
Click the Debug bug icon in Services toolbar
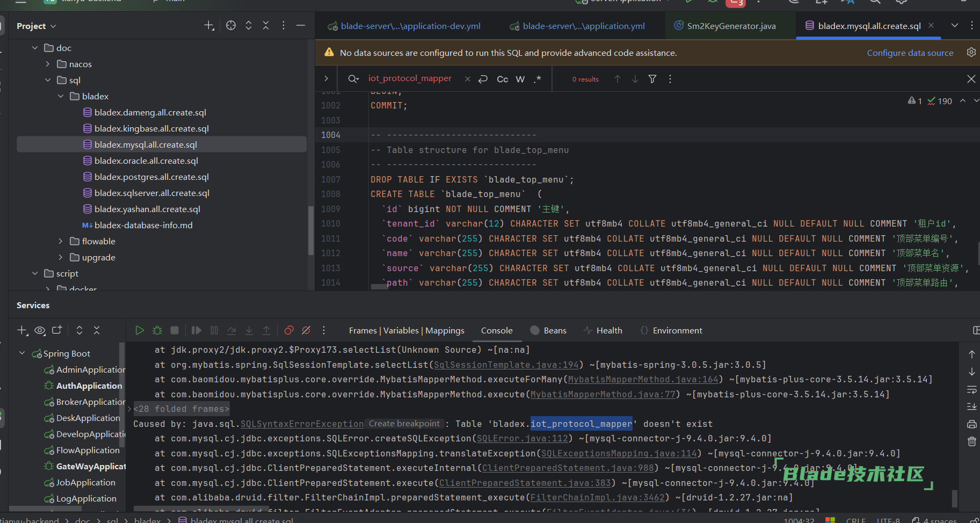coord(157,330)
